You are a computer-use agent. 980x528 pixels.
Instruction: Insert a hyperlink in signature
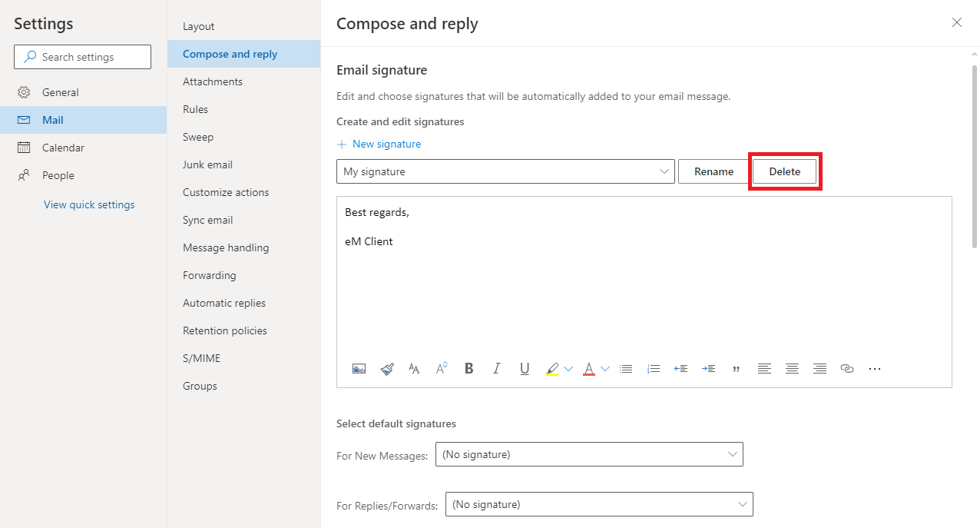[x=847, y=369]
